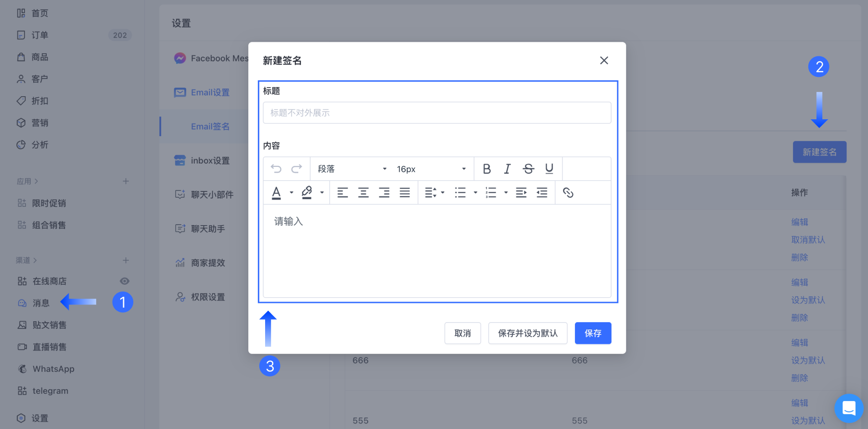Open the line height options

pyautogui.click(x=431, y=193)
